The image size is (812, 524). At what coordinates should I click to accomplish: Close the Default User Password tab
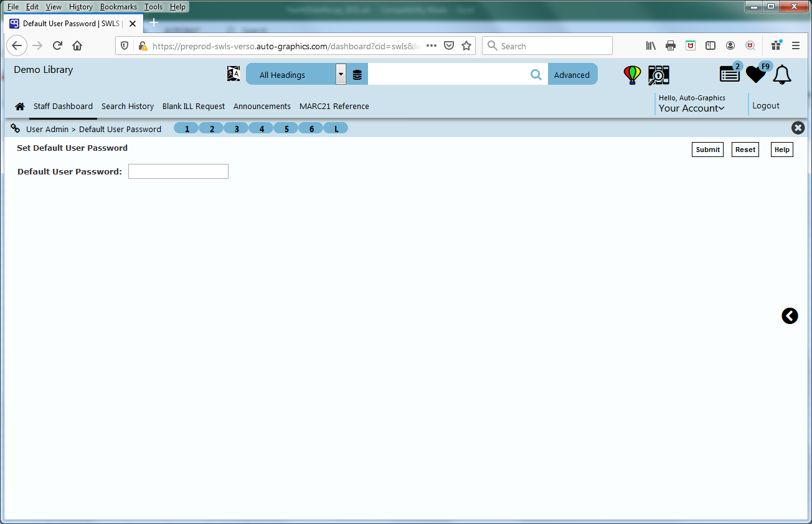[133, 24]
